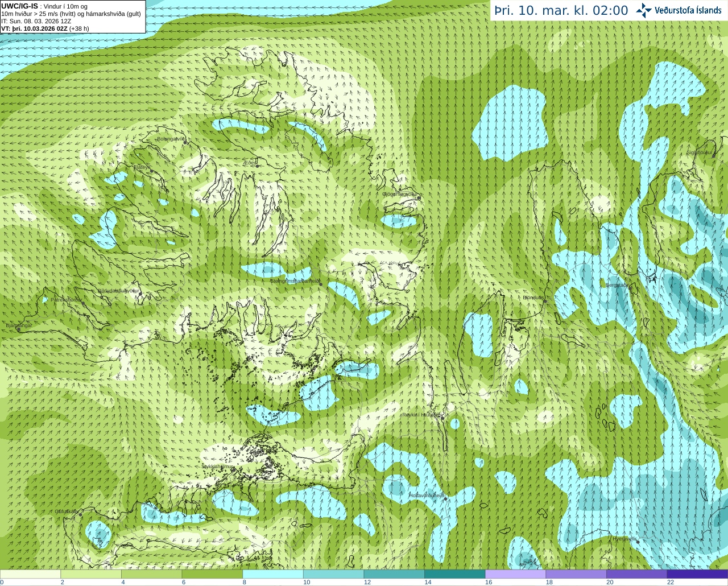Select the Bjargtangar station dot

coord(18,329)
